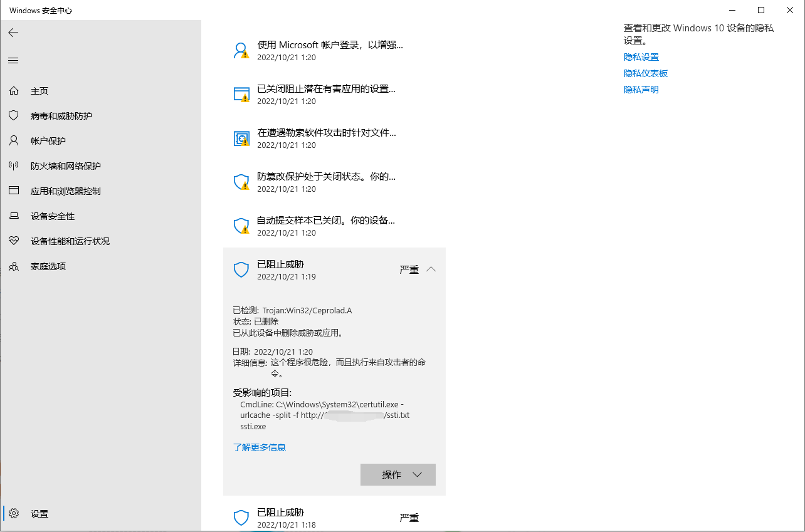805x532 pixels.
Task: Click the certutil.exe CmdLine text
Action: (325, 415)
